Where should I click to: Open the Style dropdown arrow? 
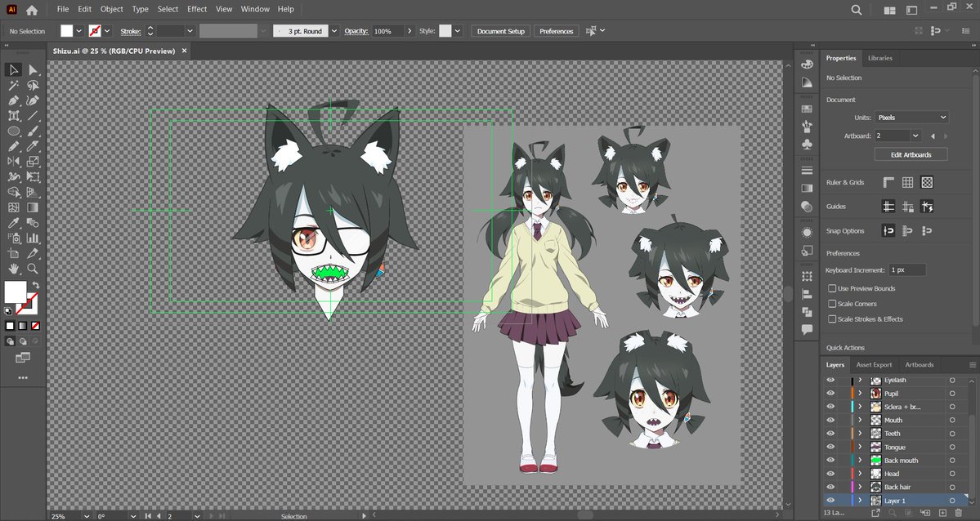tap(458, 30)
